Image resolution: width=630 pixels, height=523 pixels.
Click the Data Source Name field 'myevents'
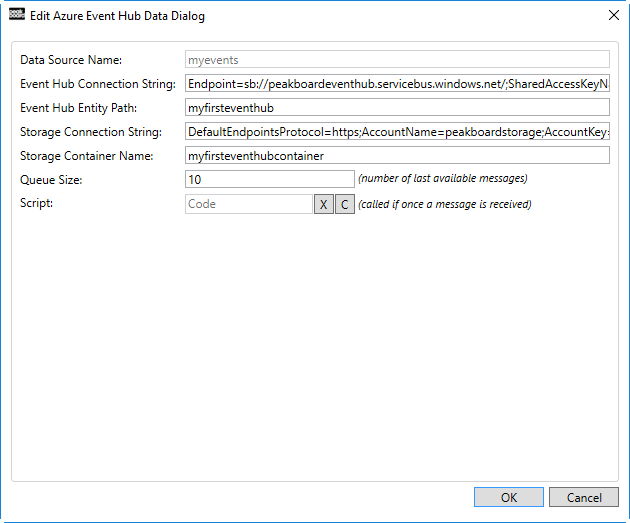coord(397,59)
